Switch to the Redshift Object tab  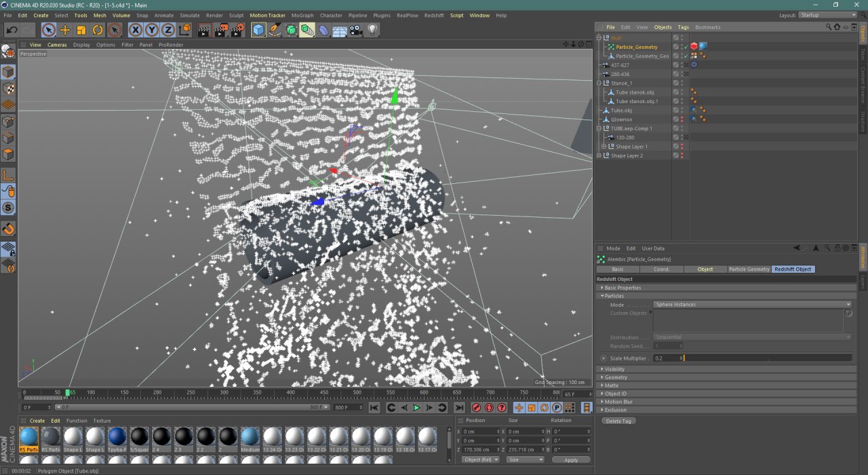click(x=793, y=269)
